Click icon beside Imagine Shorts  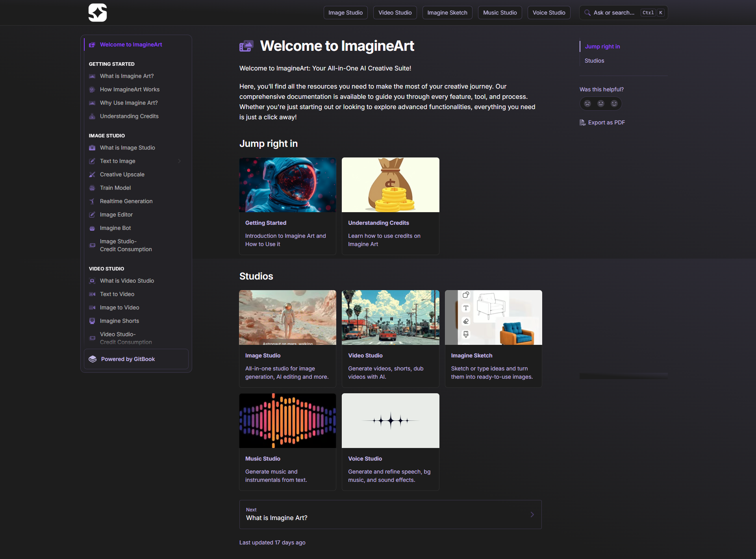92,321
